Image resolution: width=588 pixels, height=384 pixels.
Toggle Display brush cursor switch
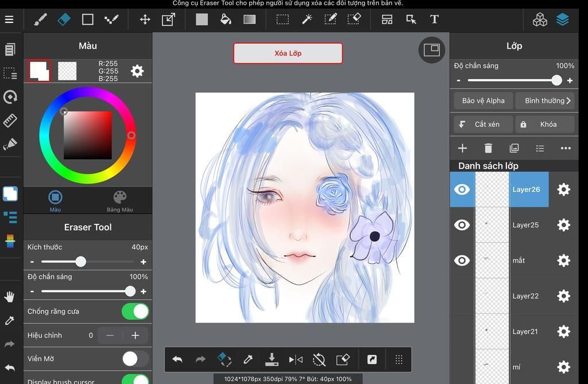click(x=136, y=379)
